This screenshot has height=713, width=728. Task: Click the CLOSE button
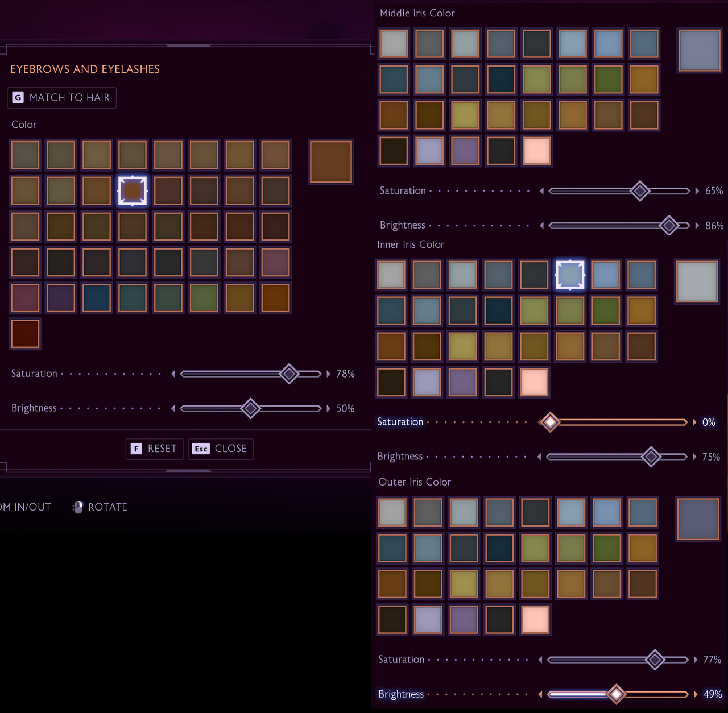click(x=221, y=449)
